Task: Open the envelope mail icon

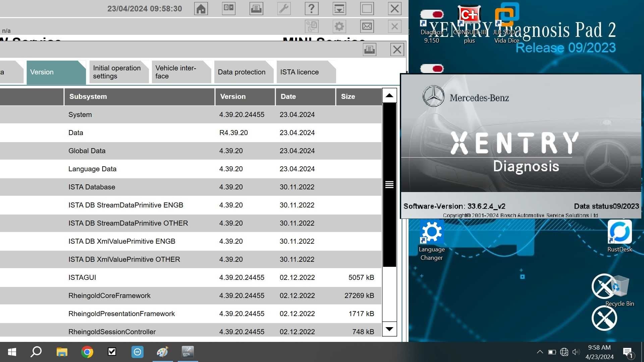Action: [367, 26]
